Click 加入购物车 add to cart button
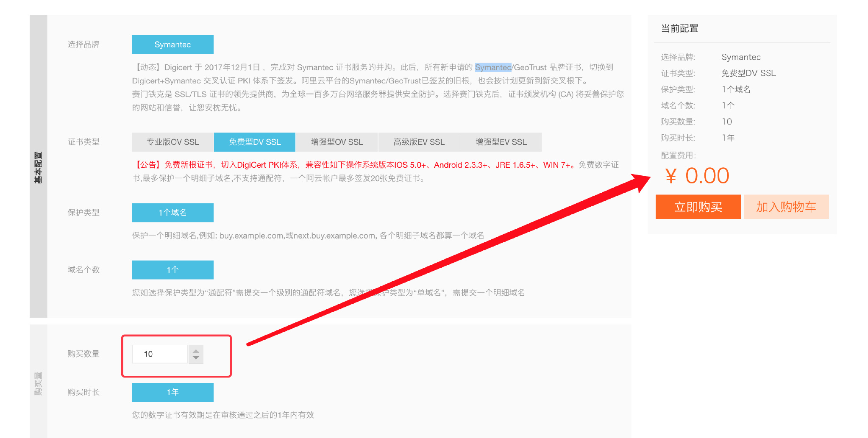The image size is (868, 438). tap(786, 207)
